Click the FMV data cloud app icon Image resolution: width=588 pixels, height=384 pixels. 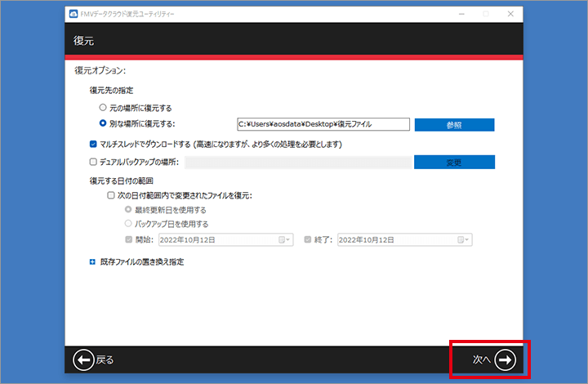click(73, 15)
